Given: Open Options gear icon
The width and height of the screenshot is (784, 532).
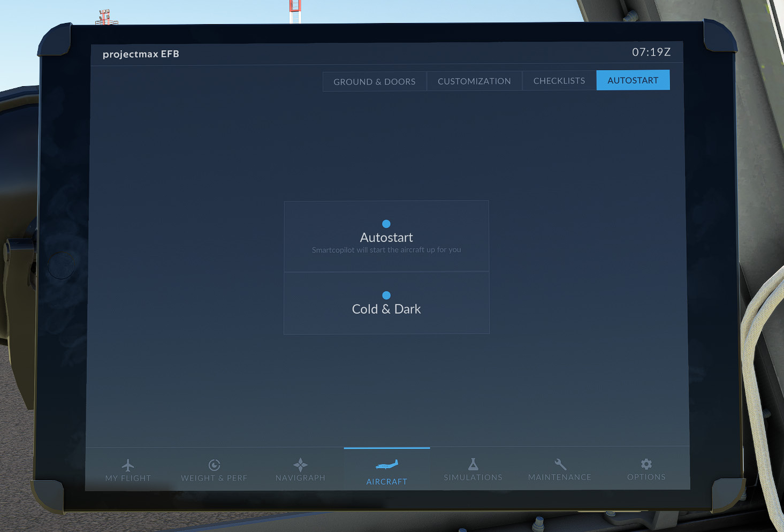Looking at the screenshot, I should pos(646,463).
